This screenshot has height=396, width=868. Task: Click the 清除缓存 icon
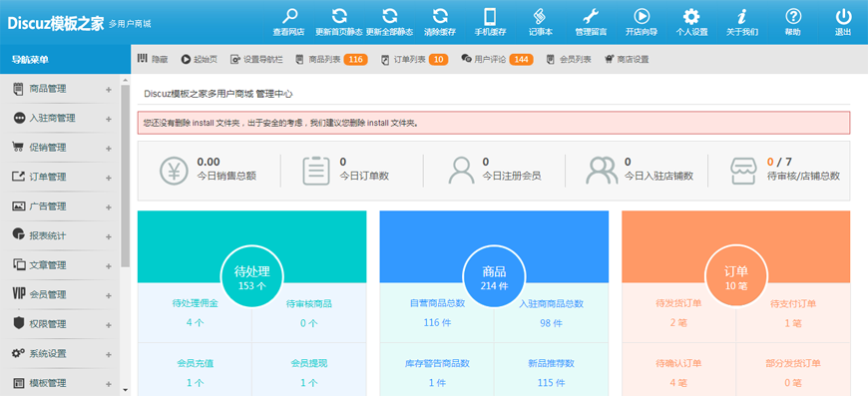coord(440,16)
